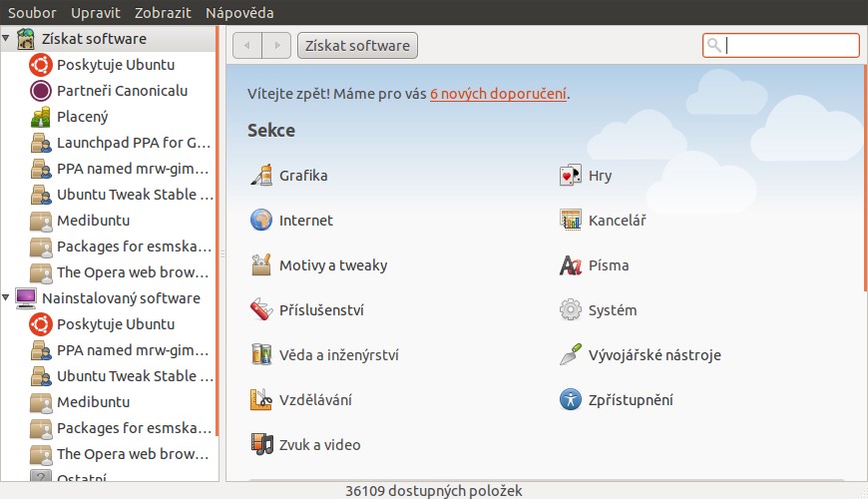The image size is (868, 499).
Task: Open the Zobrazit menu
Action: point(164,13)
